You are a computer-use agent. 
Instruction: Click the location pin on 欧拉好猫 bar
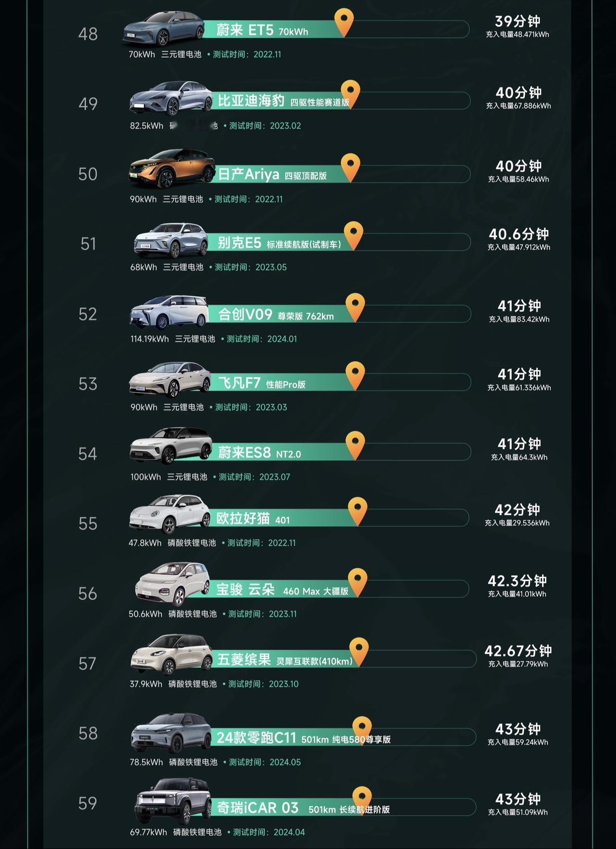click(358, 510)
